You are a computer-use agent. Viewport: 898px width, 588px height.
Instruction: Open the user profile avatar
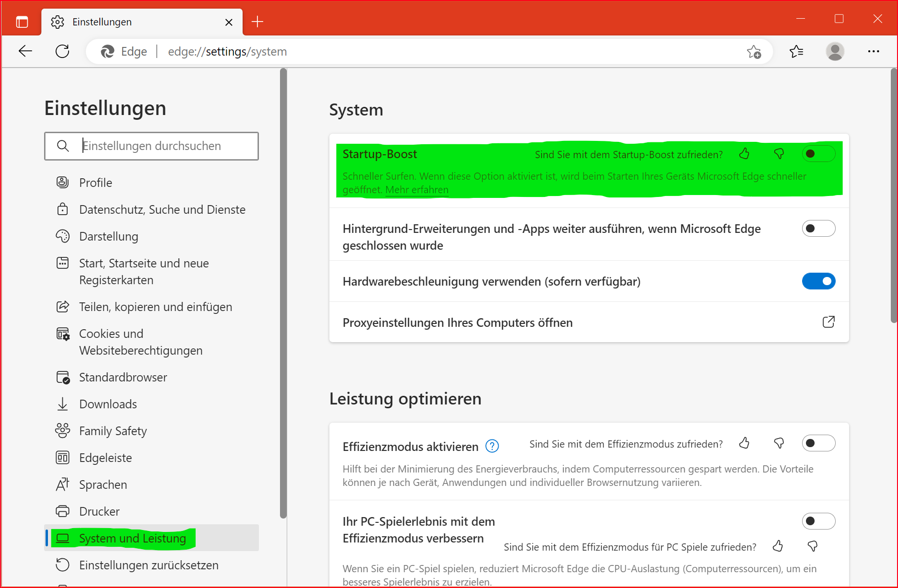pyautogui.click(x=835, y=51)
